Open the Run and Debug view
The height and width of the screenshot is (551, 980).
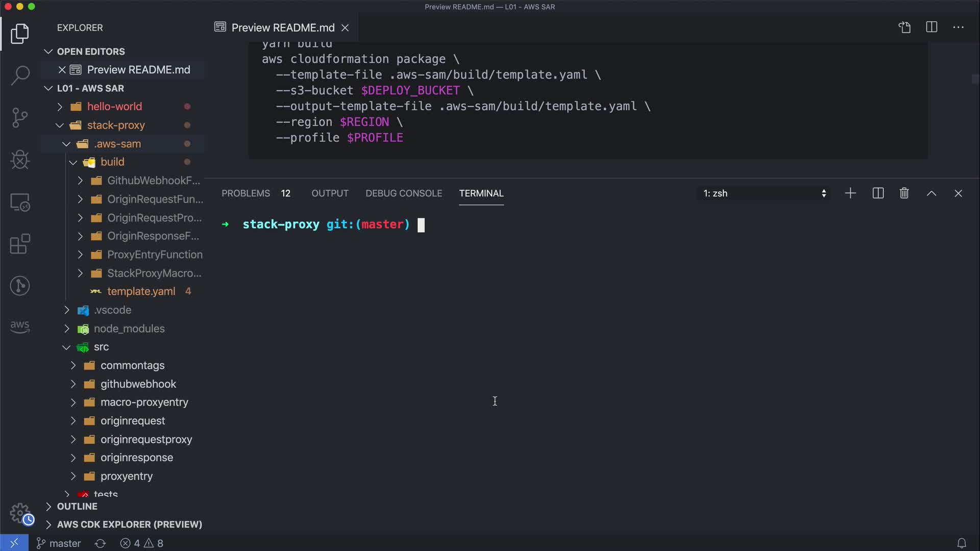(20, 160)
